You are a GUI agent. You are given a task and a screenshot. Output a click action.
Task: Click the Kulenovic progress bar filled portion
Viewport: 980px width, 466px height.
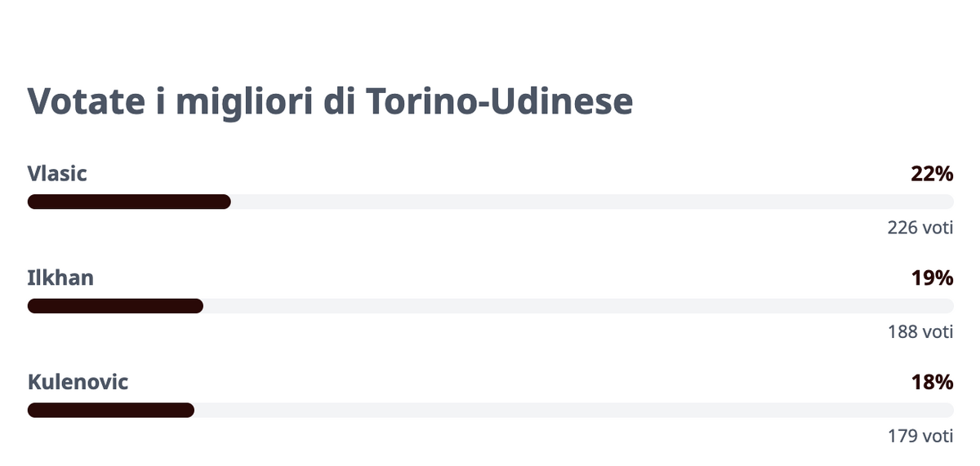pos(111,410)
